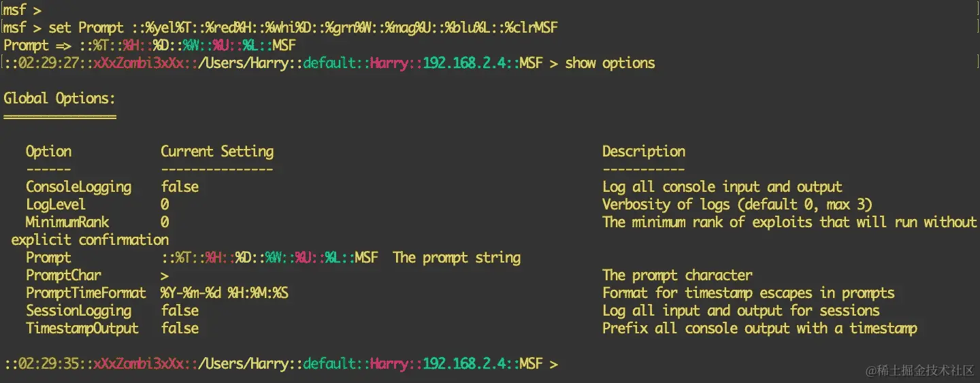Click the green 192.168.2.4 address in last prompt
Screen dimensions: 980x383
464,364
